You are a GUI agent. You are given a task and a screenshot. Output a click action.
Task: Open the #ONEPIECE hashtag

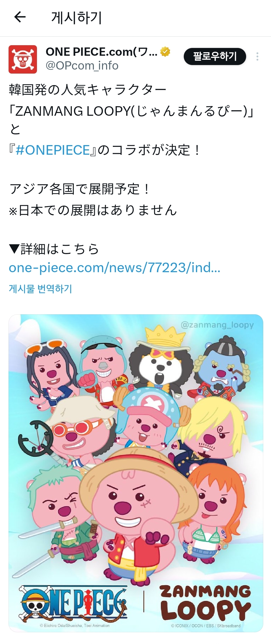[53, 150]
